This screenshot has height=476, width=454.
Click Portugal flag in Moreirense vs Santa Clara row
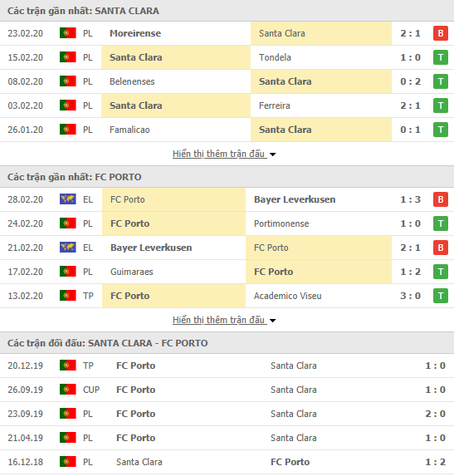tap(67, 33)
